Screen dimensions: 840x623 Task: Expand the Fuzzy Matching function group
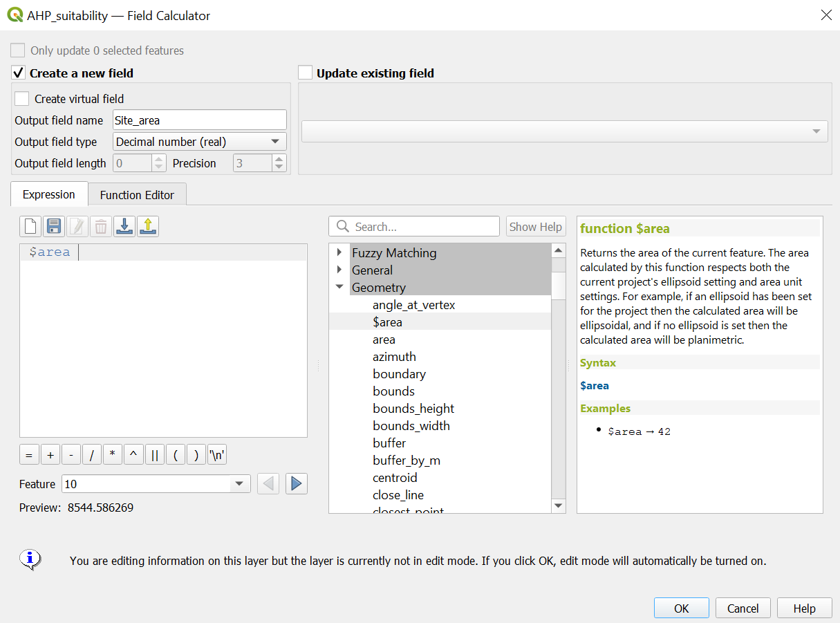[x=339, y=252]
